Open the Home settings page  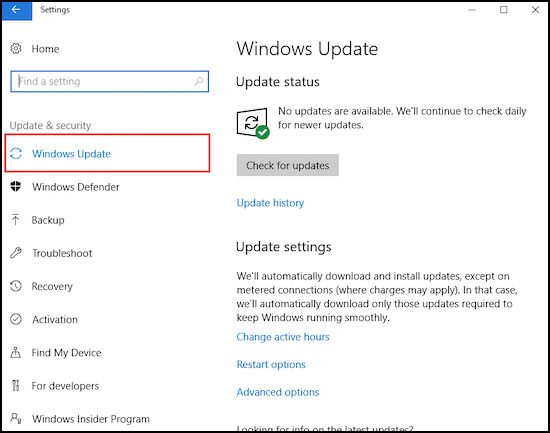(45, 49)
